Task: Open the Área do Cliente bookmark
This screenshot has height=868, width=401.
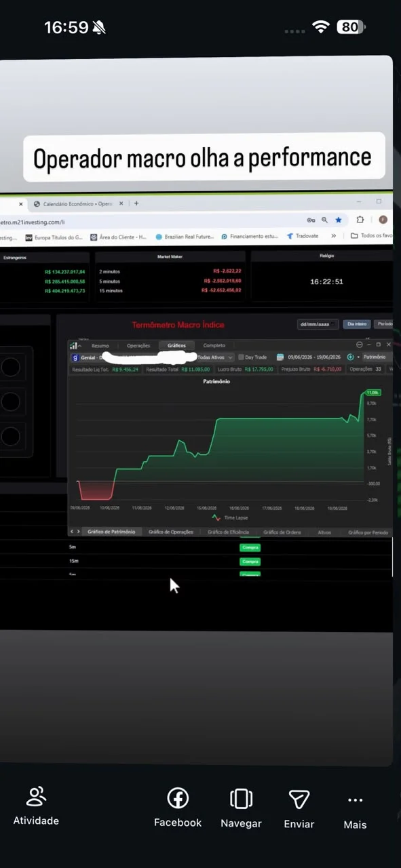Action: point(118,237)
